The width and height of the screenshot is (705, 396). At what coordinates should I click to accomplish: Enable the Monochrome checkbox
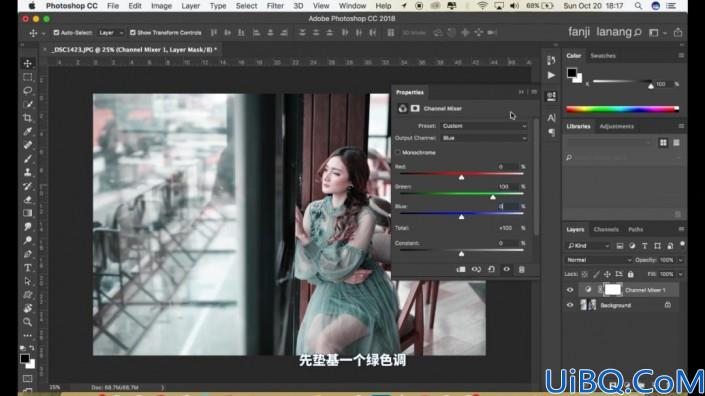[398, 152]
